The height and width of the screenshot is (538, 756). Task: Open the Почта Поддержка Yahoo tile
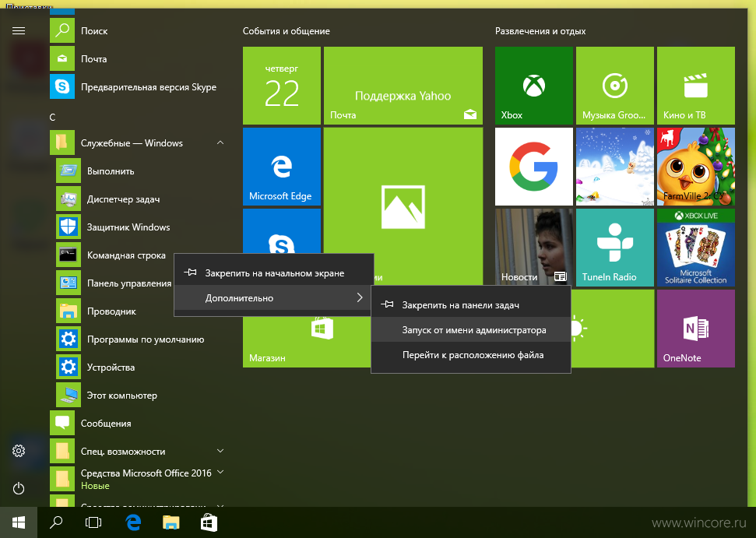click(x=403, y=86)
